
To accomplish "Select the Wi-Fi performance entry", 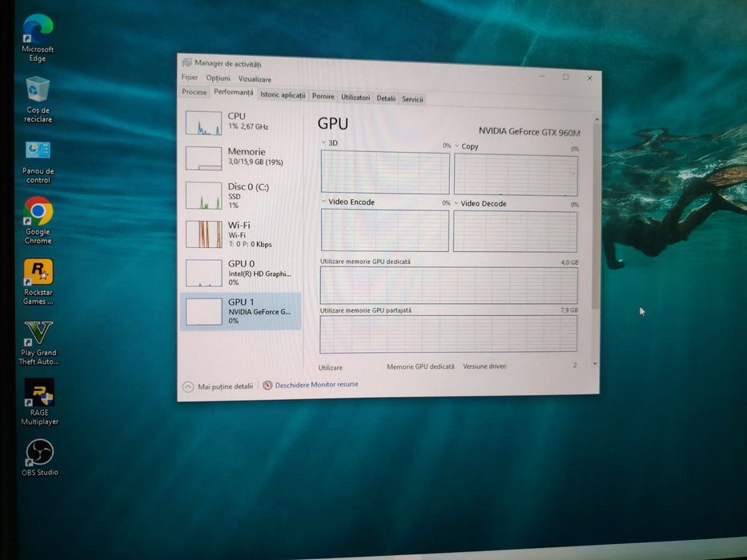I will point(241,234).
